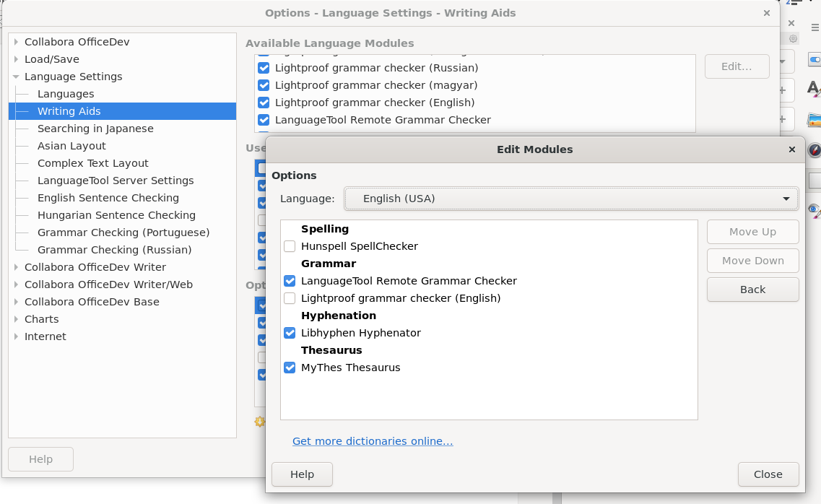This screenshot has height=504, width=821.
Task: Uncheck the MyThes Thesaurus module
Action: click(290, 368)
